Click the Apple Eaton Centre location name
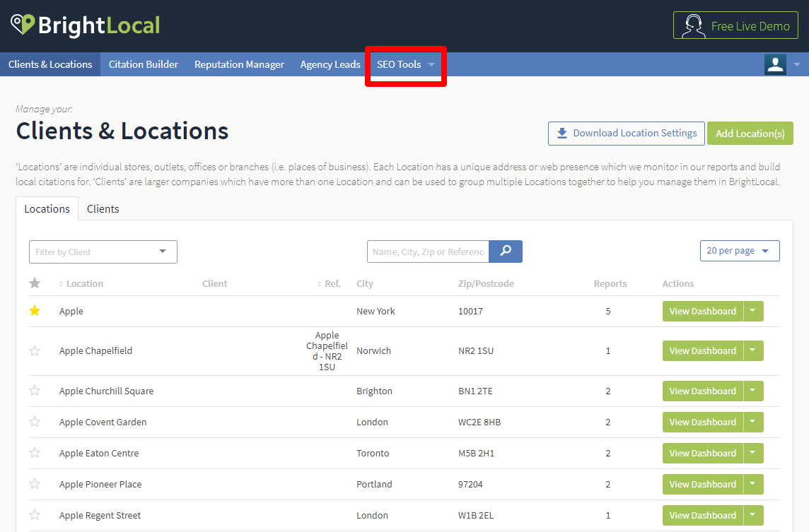The image size is (809, 532). point(98,453)
